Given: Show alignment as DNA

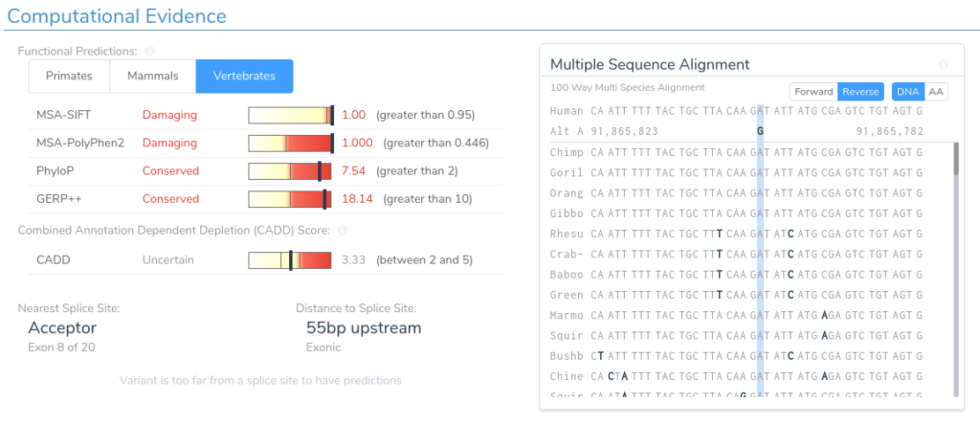Looking at the screenshot, I should pyautogui.click(x=907, y=92).
